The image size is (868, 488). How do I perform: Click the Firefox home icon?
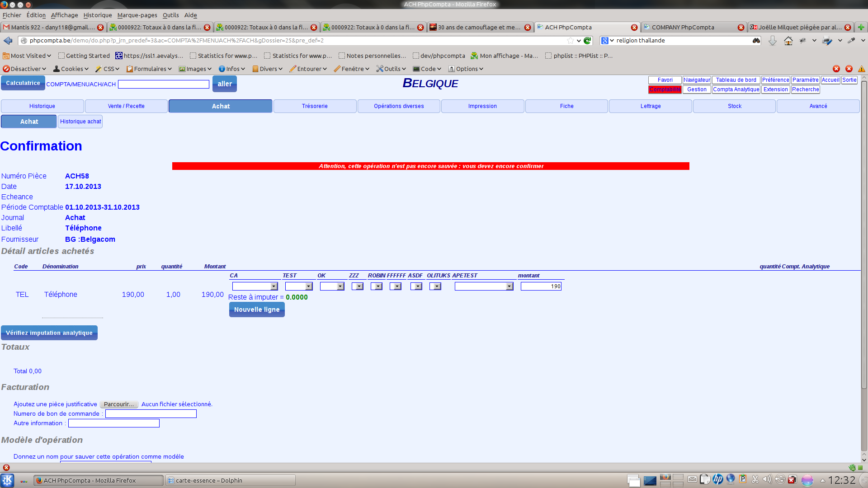coord(788,41)
